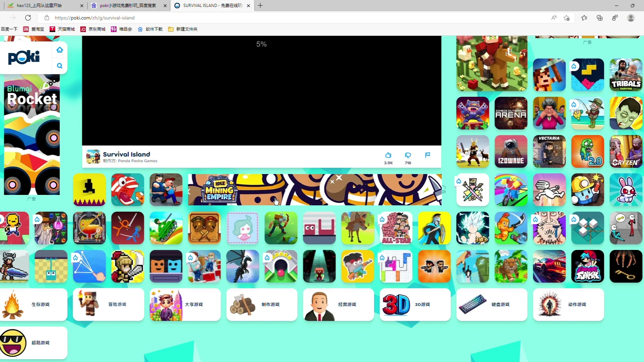Click the Panda Pasha Games developer name

(x=138, y=161)
